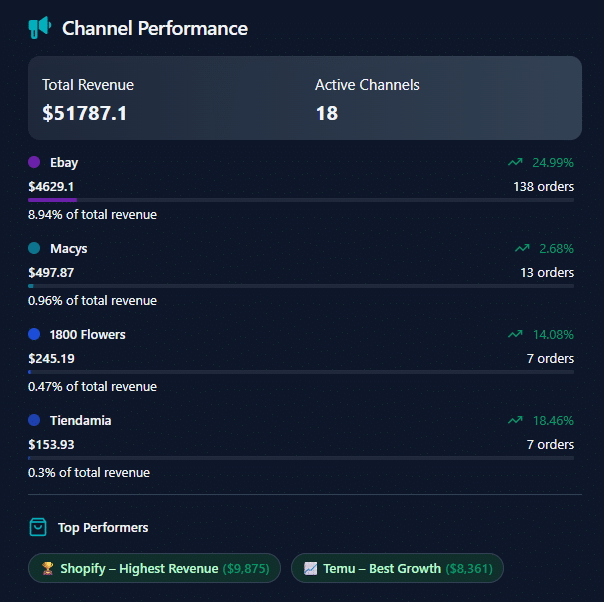The image size is (604, 602).
Task: Click the 0.96% of total revenue text
Action: click(92, 300)
